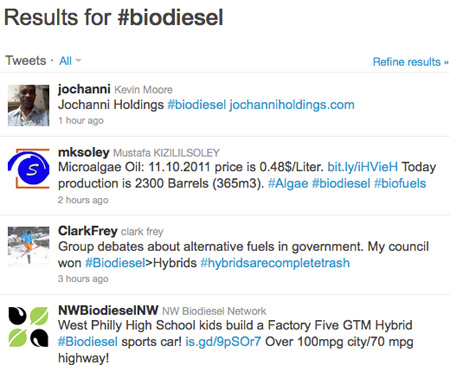Follow the is.gd/9pSOr7 link
Image resolution: width=450 pixels, height=365 pixels.
point(223,342)
